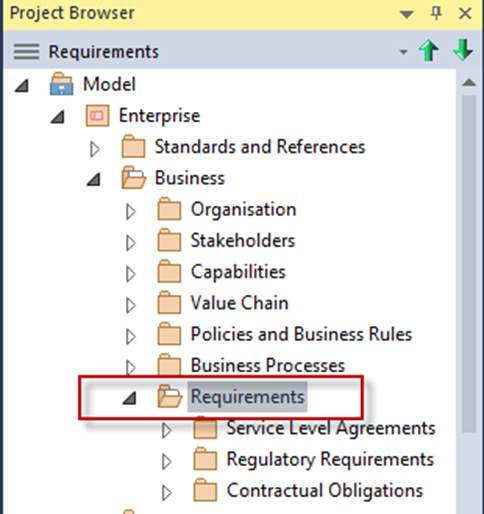The image size is (484, 514).
Task: Select the Contractual Obligations package
Action: pyautogui.click(x=325, y=490)
